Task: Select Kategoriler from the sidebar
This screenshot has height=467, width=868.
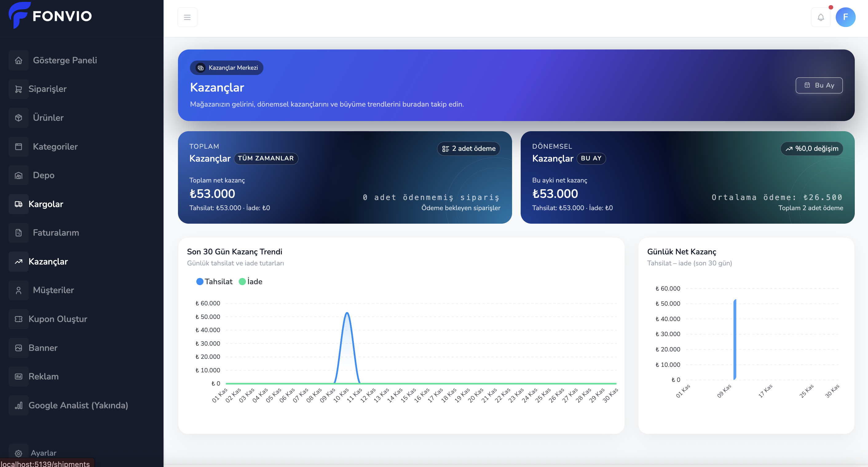Action: [55, 147]
